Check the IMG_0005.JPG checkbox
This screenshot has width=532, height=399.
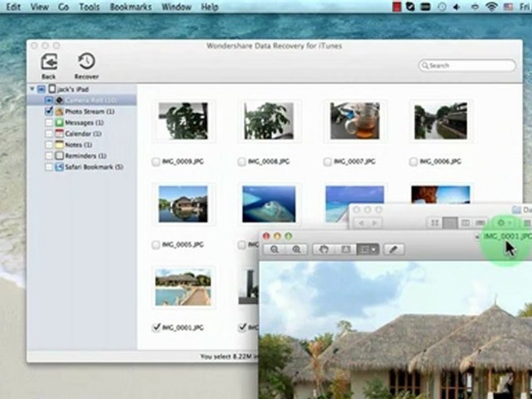(156, 244)
